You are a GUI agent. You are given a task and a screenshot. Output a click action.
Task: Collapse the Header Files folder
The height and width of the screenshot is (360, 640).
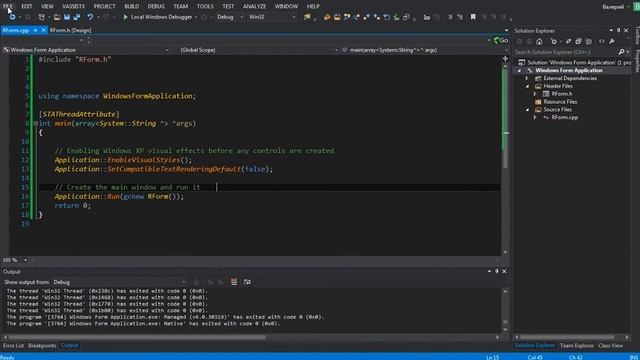(x=527, y=86)
